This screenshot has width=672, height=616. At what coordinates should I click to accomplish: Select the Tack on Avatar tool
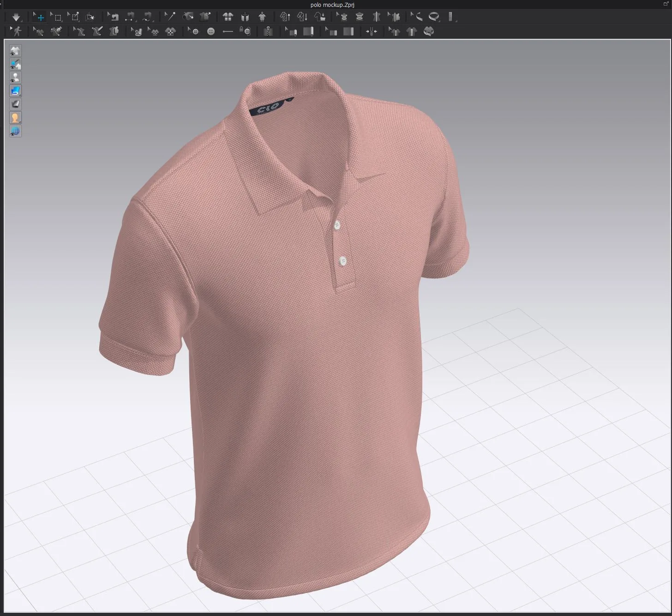tap(188, 17)
